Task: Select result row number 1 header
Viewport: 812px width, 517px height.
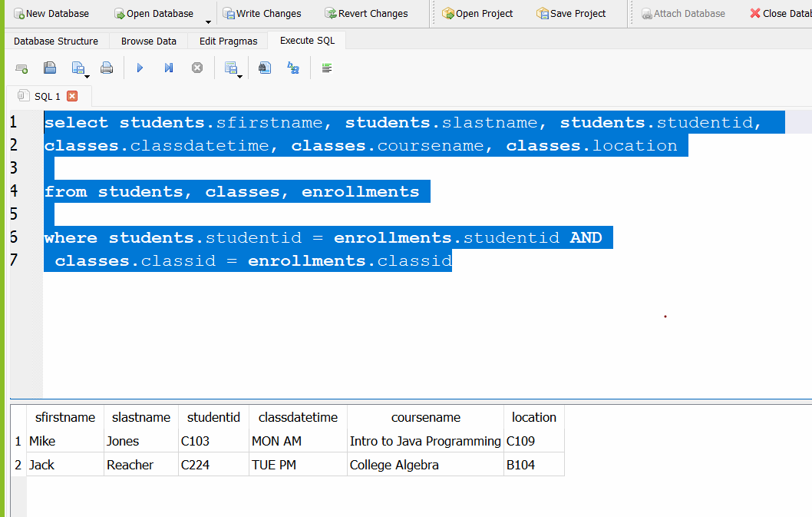Action: point(18,441)
